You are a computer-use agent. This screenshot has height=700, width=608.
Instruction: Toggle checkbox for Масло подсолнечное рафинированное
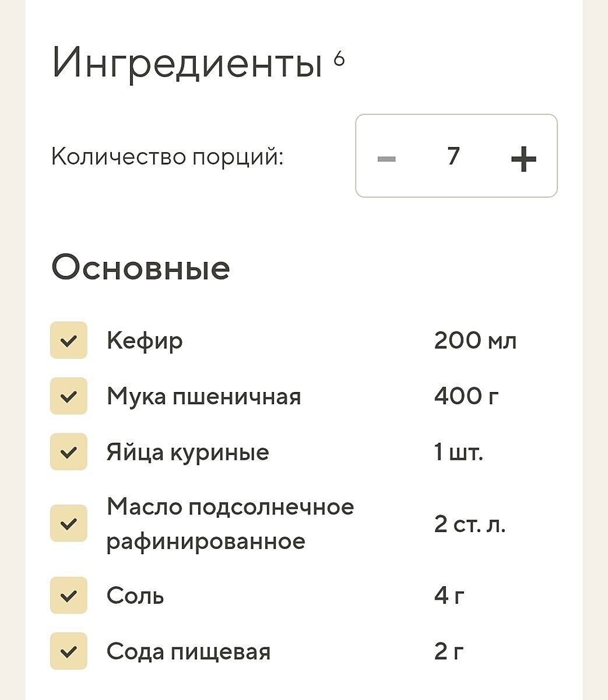click(x=69, y=523)
